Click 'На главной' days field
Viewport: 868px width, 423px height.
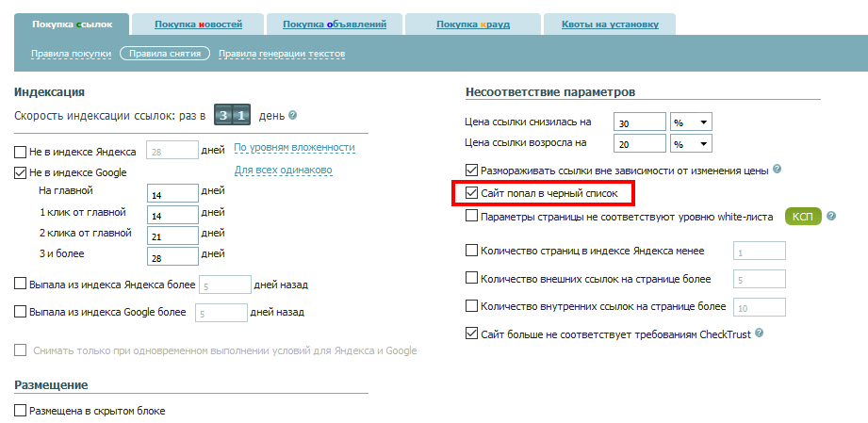point(173,194)
